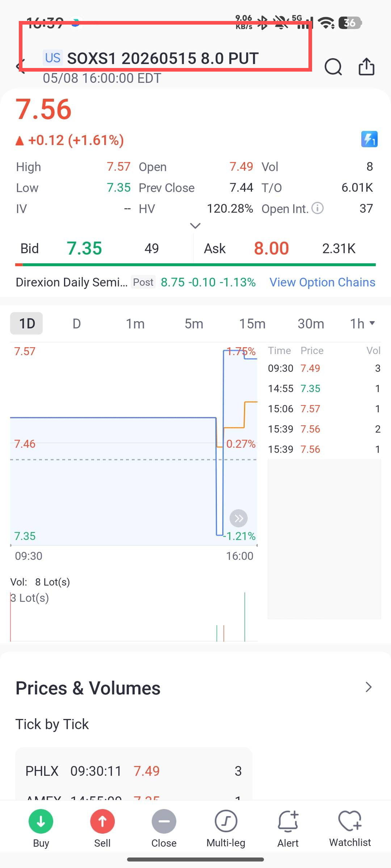Select the D daily chart tab

pyautogui.click(x=76, y=323)
